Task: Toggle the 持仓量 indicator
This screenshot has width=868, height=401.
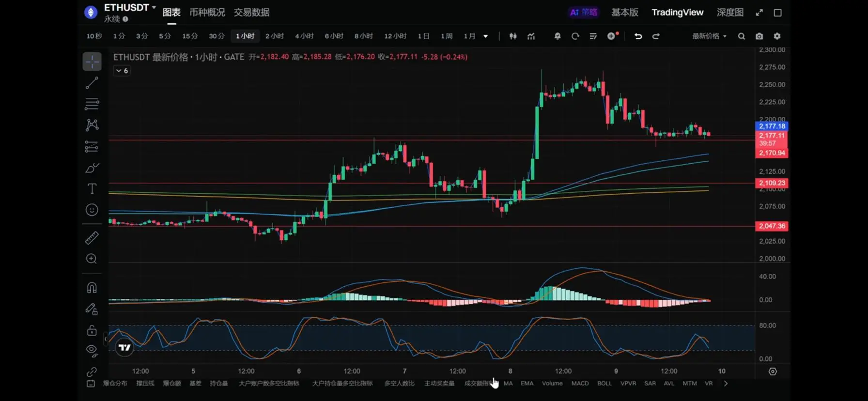Action: tap(218, 384)
